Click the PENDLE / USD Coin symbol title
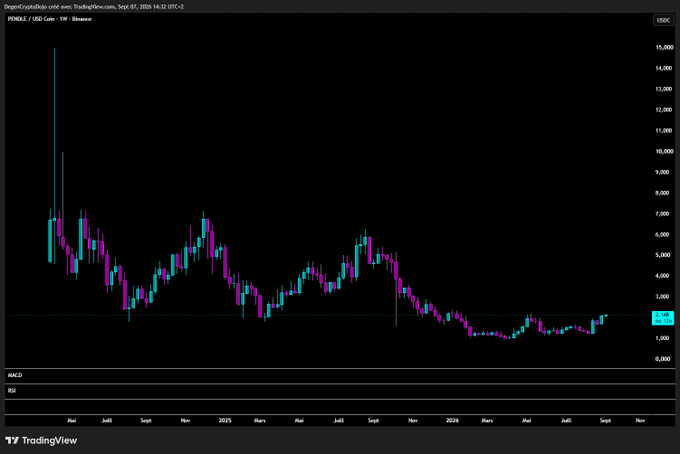 [49, 19]
